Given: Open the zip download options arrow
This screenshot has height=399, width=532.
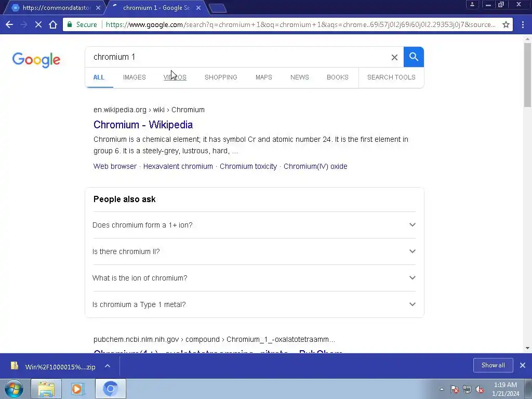Looking at the screenshot, I should (107, 366).
